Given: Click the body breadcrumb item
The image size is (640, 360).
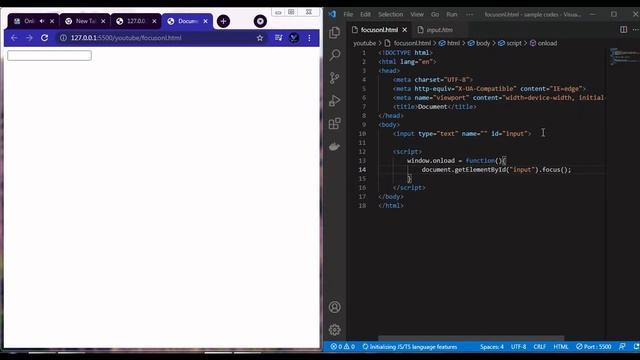Looking at the screenshot, I should pos(479,43).
